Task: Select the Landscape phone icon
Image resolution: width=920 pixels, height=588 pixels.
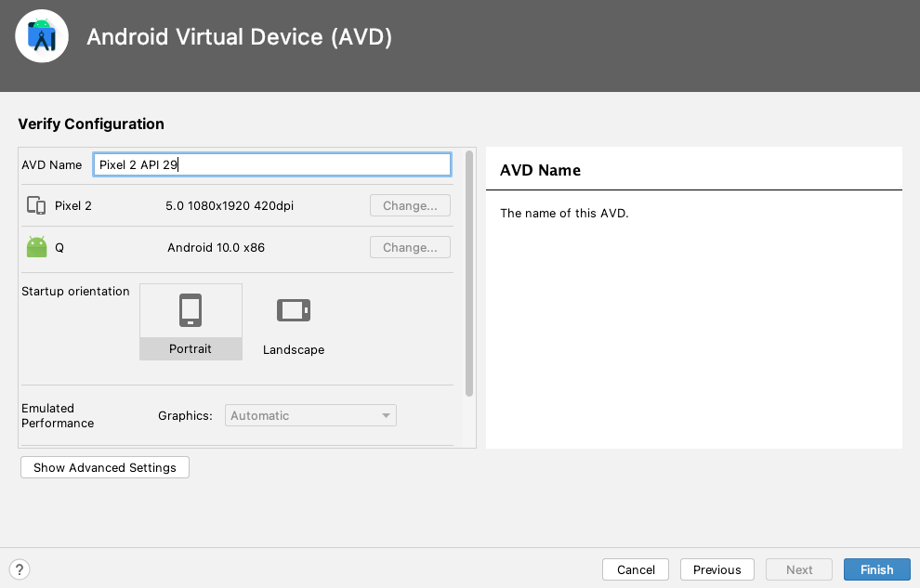Action: [294, 310]
